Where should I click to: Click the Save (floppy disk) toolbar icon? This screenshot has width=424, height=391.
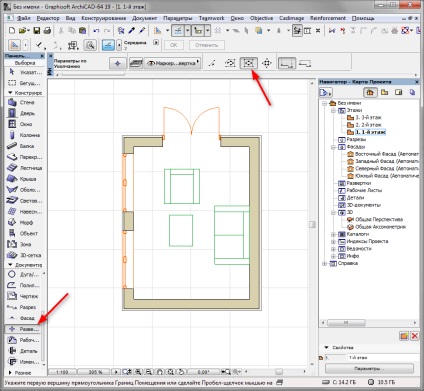(x=36, y=31)
